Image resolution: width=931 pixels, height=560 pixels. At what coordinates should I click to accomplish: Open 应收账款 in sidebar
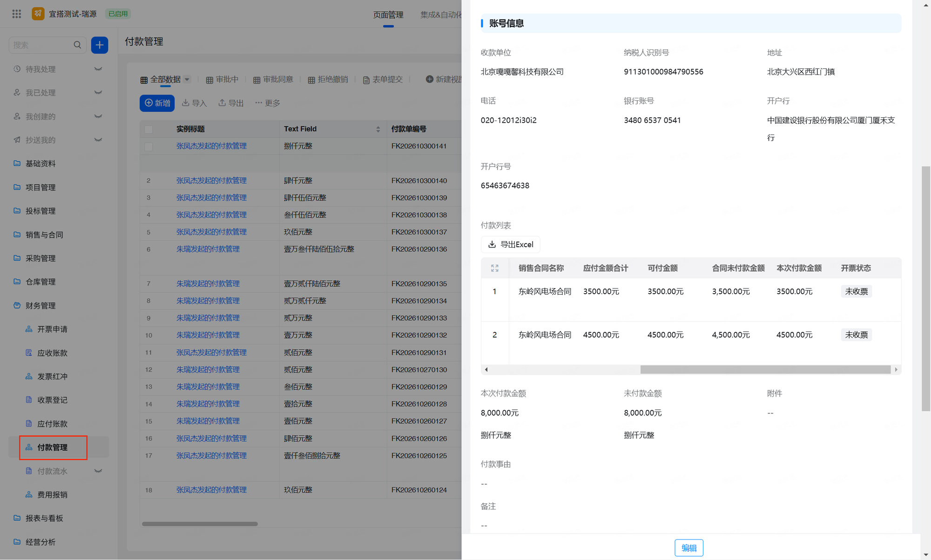tap(52, 353)
